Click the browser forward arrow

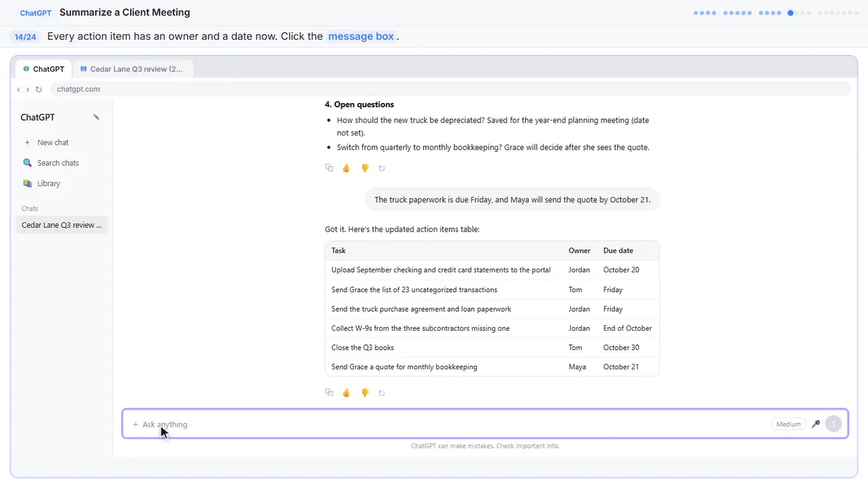pos(28,89)
